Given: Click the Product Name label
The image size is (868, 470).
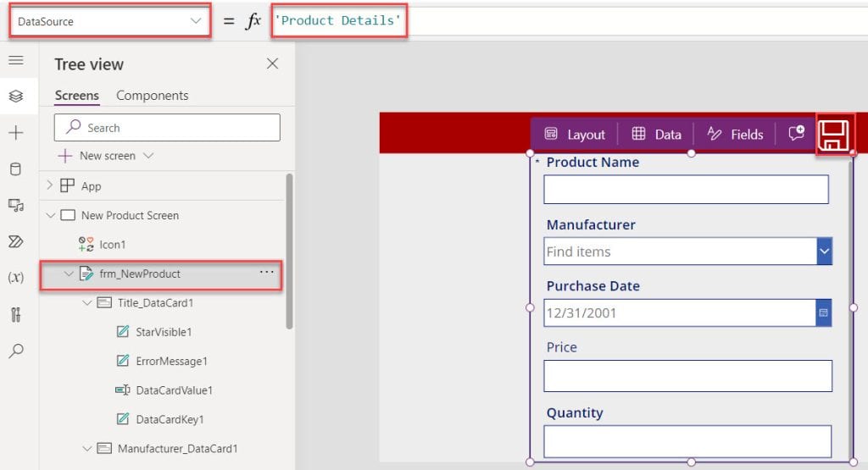Looking at the screenshot, I should [593, 162].
